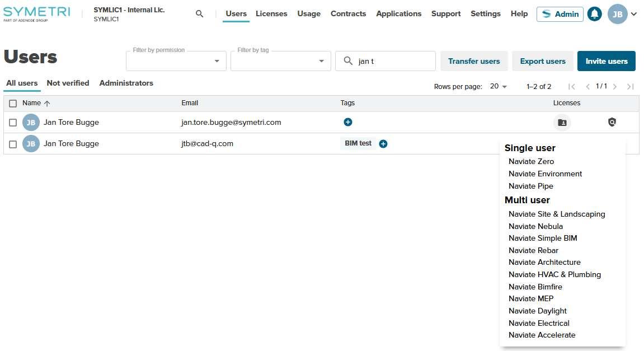The height and width of the screenshot is (351, 644).
Task: Open the Rows per page dropdown
Action: point(498,86)
